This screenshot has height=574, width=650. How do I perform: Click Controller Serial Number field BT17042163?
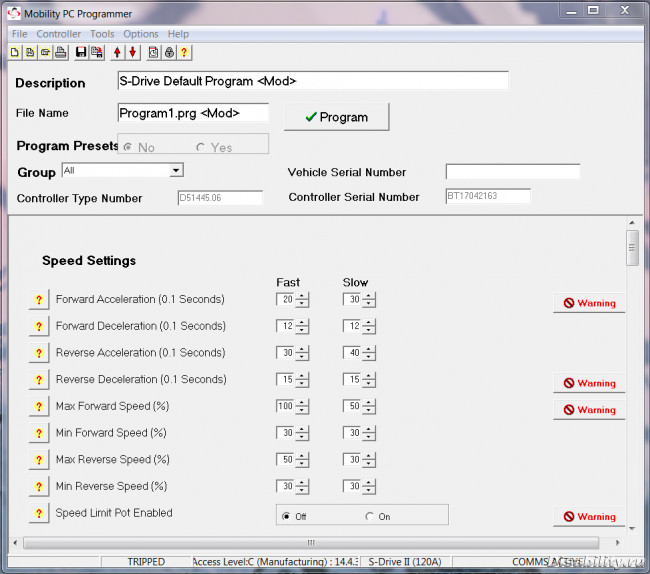tap(488, 196)
